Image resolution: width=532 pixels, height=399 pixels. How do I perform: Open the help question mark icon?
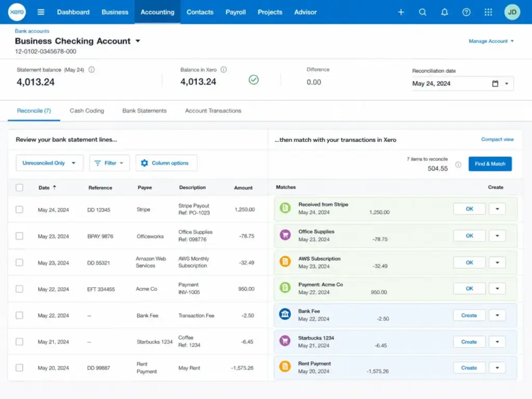pyautogui.click(x=466, y=12)
